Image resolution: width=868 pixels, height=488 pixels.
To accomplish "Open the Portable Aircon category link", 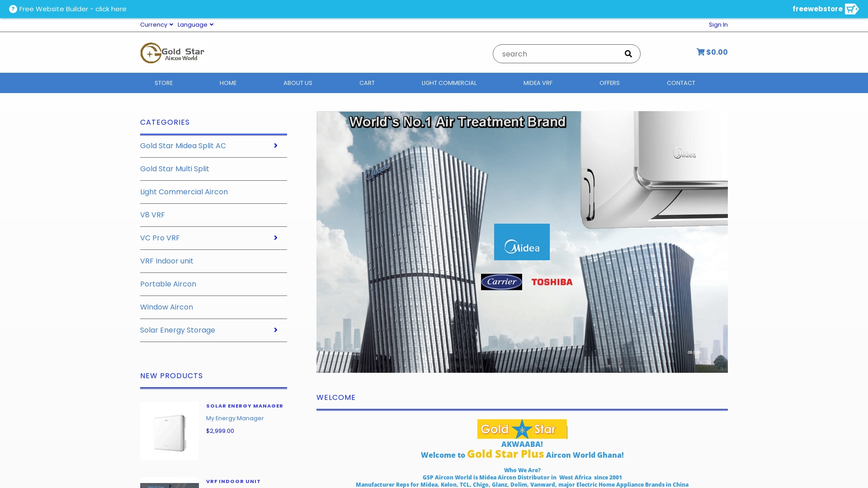I will (x=168, y=284).
